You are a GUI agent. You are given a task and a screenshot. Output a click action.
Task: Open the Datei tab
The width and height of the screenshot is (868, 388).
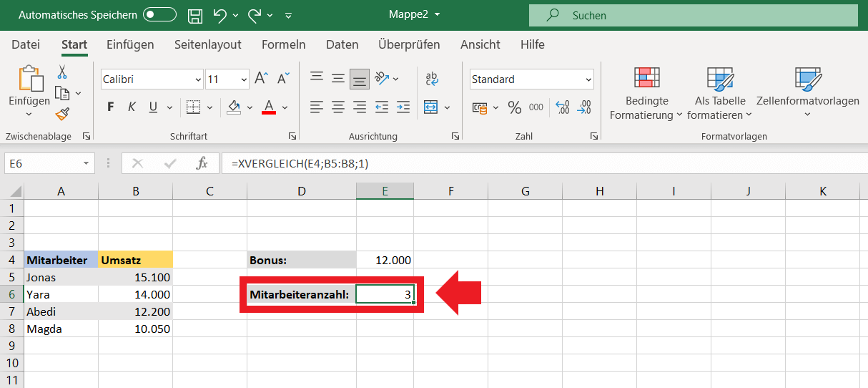(x=26, y=44)
